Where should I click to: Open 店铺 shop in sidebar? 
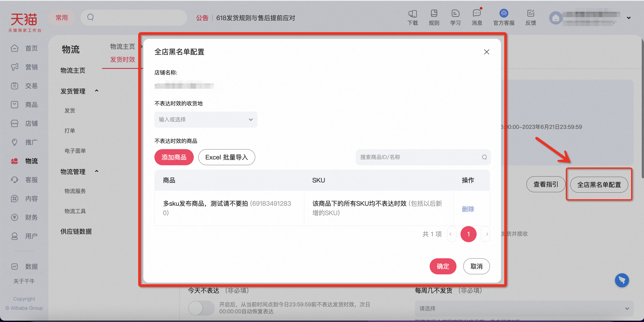coord(24,123)
